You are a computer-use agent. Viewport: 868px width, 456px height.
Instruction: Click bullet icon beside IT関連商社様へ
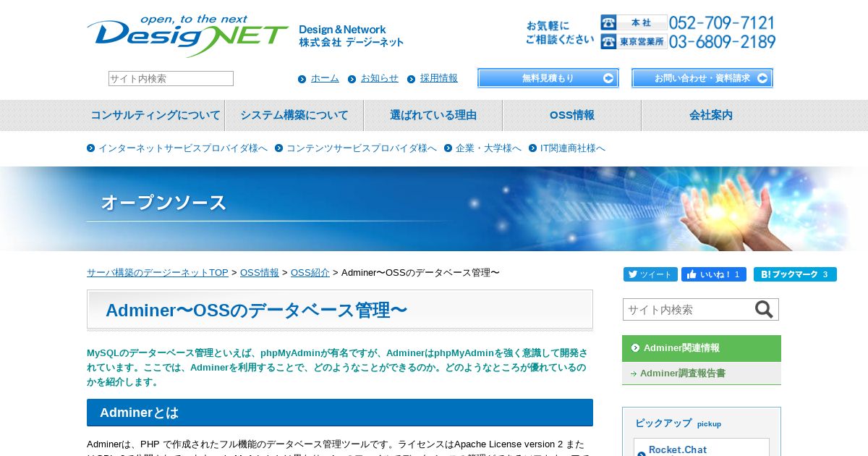(533, 148)
